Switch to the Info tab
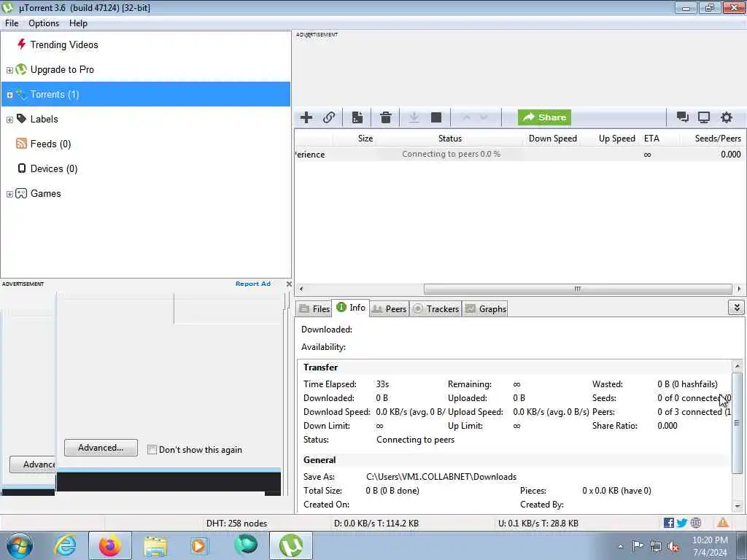Screen dimensions: 747x560 pos(351,308)
